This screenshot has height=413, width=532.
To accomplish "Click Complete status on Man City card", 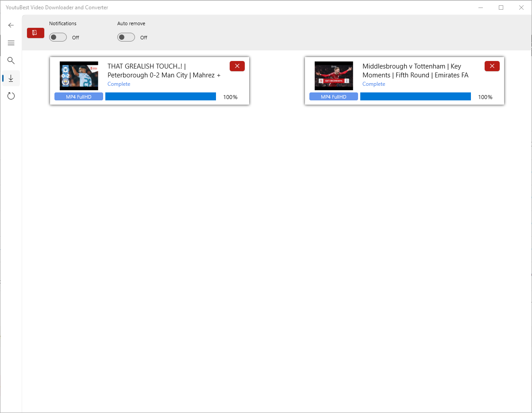I will click(x=119, y=84).
